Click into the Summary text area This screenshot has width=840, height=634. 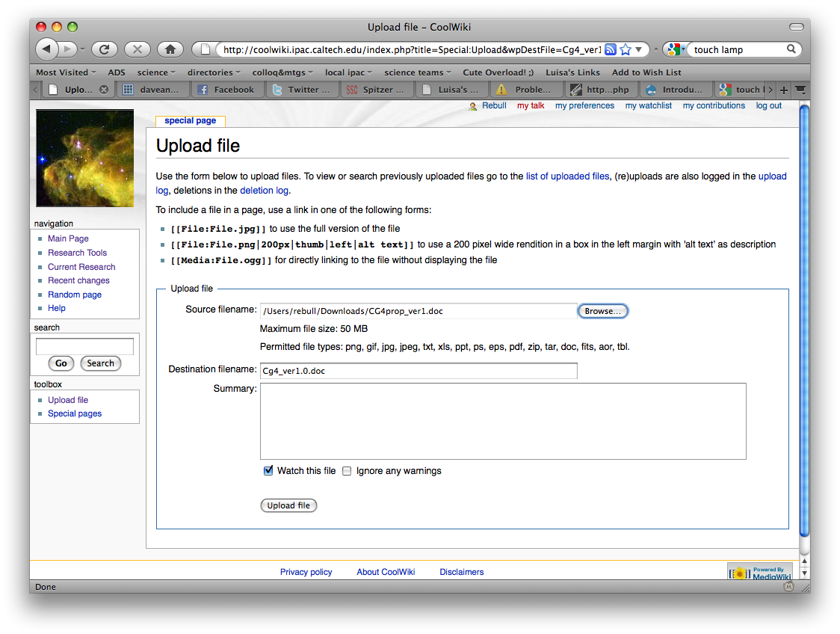click(x=502, y=421)
